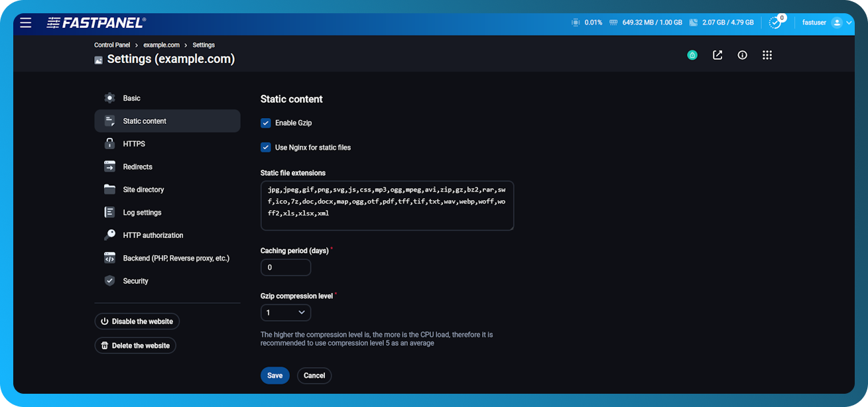The image size is (868, 407).
Task: Switch to the HTTPS settings tab
Action: tap(134, 143)
